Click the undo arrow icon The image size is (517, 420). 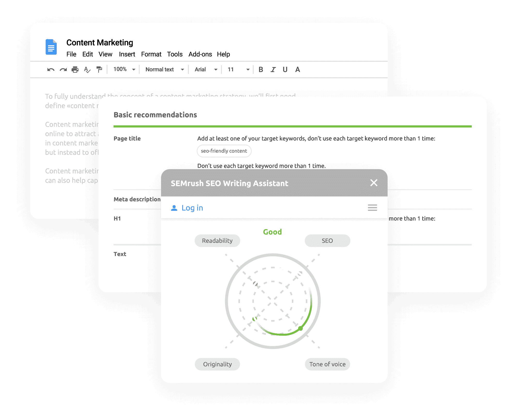(51, 70)
